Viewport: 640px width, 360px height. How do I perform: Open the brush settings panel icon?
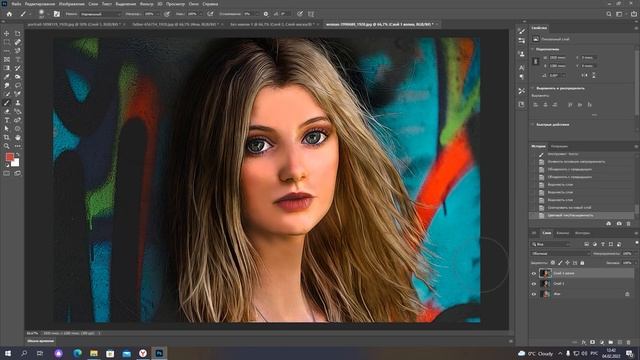(x=56, y=14)
